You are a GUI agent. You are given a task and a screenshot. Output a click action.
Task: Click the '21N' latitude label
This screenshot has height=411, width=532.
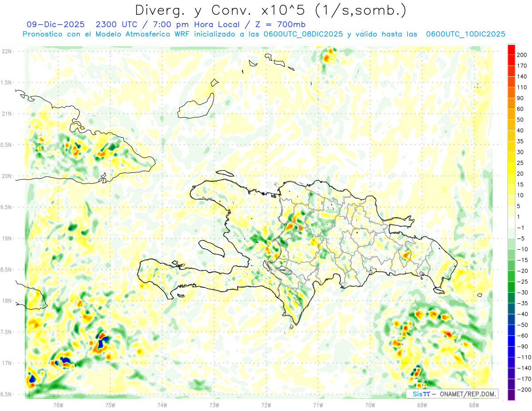pos(7,114)
